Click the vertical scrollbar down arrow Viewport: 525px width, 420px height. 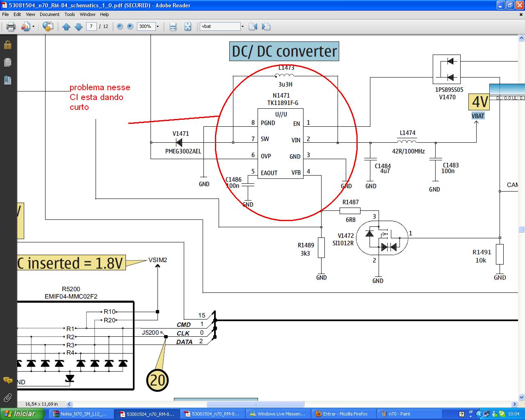[521, 397]
